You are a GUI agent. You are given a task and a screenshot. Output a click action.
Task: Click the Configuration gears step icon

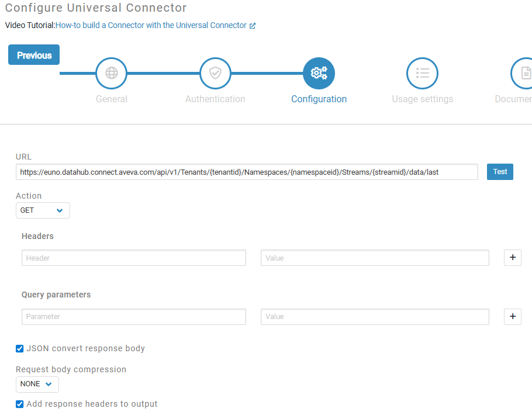click(319, 73)
